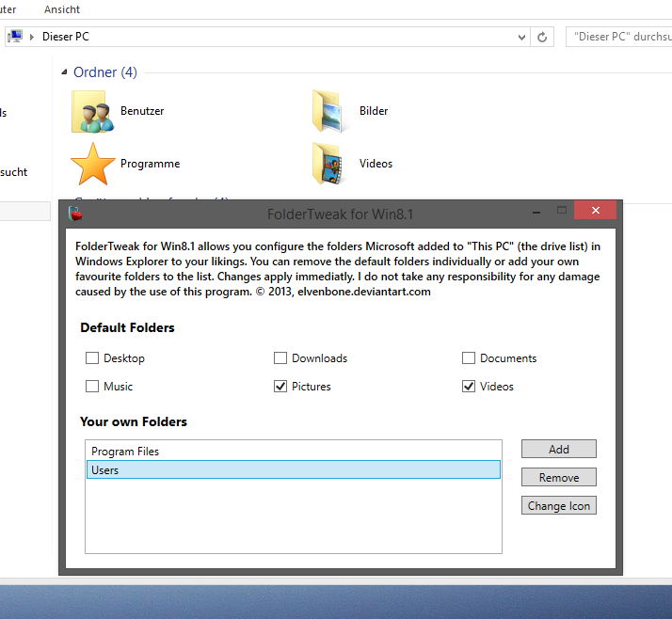Click the Add button
The height and width of the screenshot is (619, 672).
[559, 449]
